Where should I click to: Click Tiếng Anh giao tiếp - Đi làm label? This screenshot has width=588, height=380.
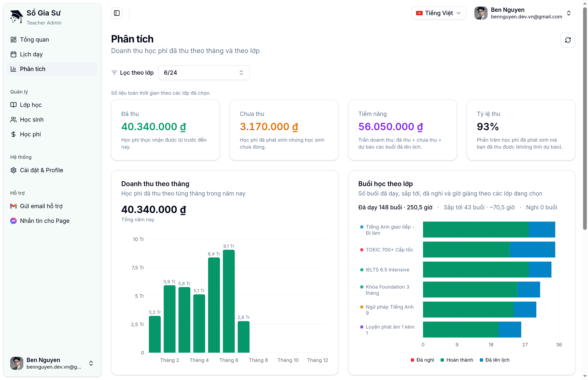tap(390, 230)
